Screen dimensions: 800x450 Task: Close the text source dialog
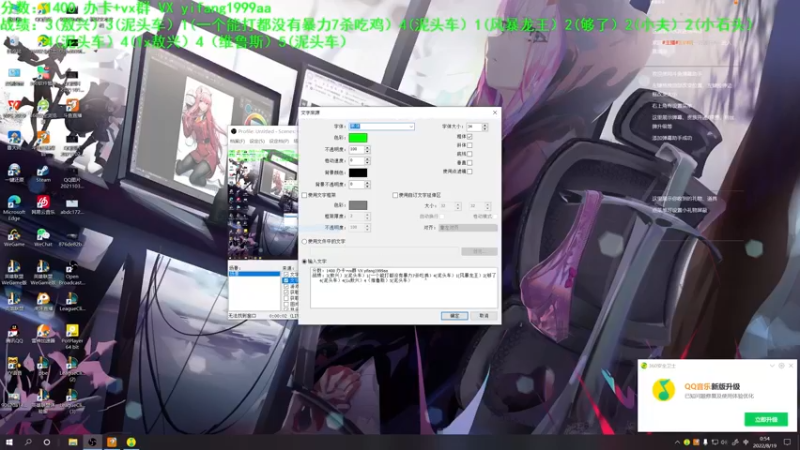[x=494, y=112]
